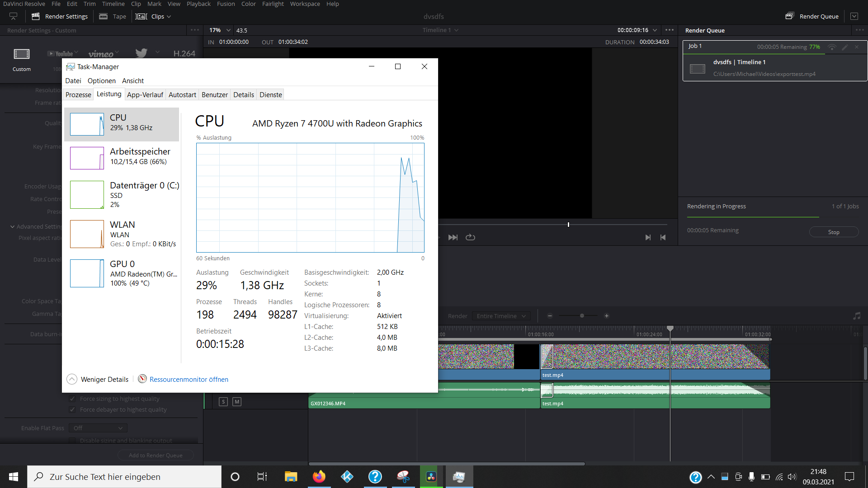Edit Job 1 with the pencil icon
This screenshot has height=488, width=868.
pyautogui.click(x=844, y=47)
